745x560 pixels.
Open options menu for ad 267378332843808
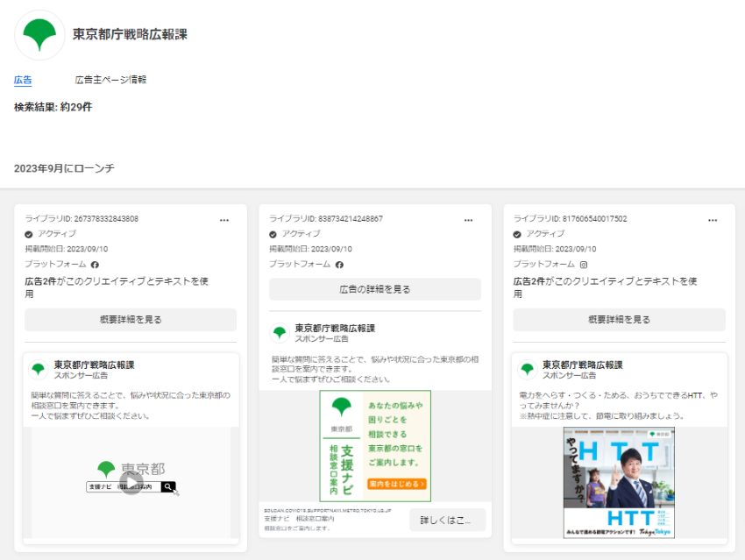click(x=224, y=220)
